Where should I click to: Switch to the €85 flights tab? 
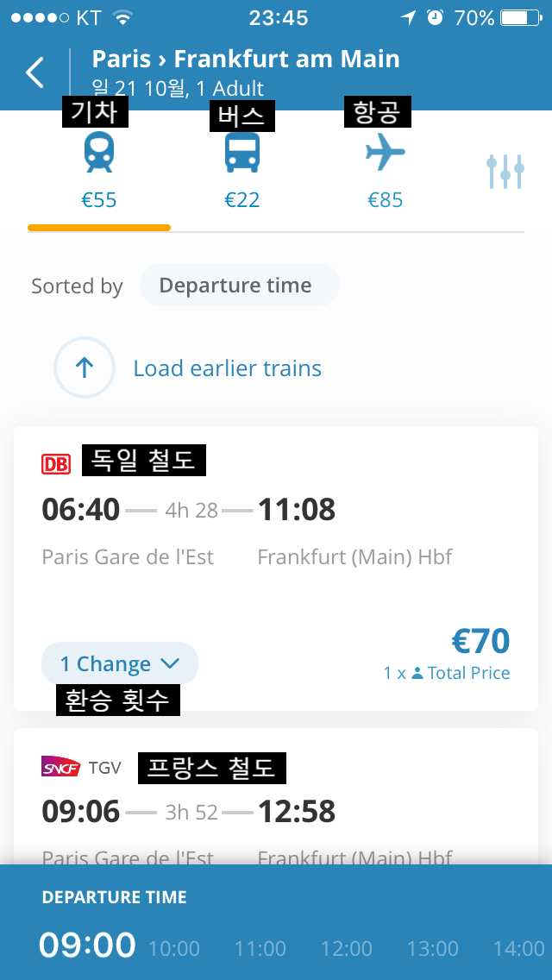click(x=385, y=200)
